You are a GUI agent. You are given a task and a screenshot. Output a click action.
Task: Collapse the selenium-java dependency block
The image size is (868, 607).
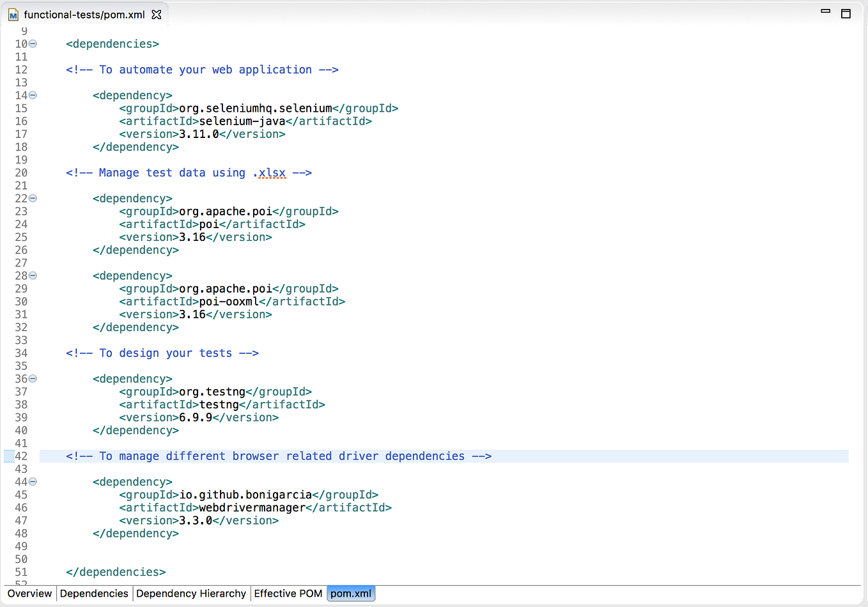click(33, 95)
